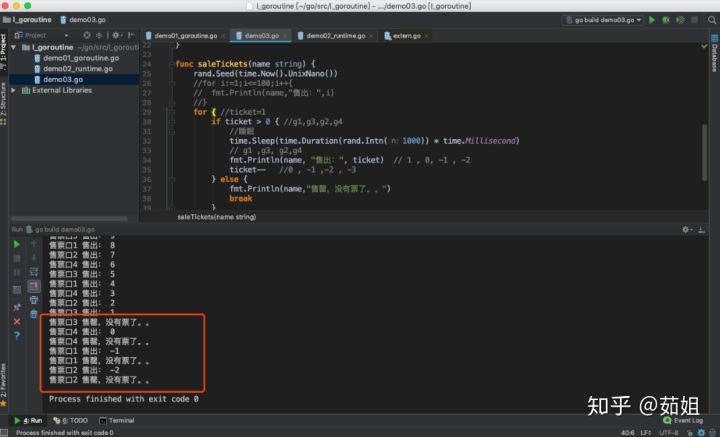
Task: Click the green Run button in top toolbar
Action: (x=652, y=19)
